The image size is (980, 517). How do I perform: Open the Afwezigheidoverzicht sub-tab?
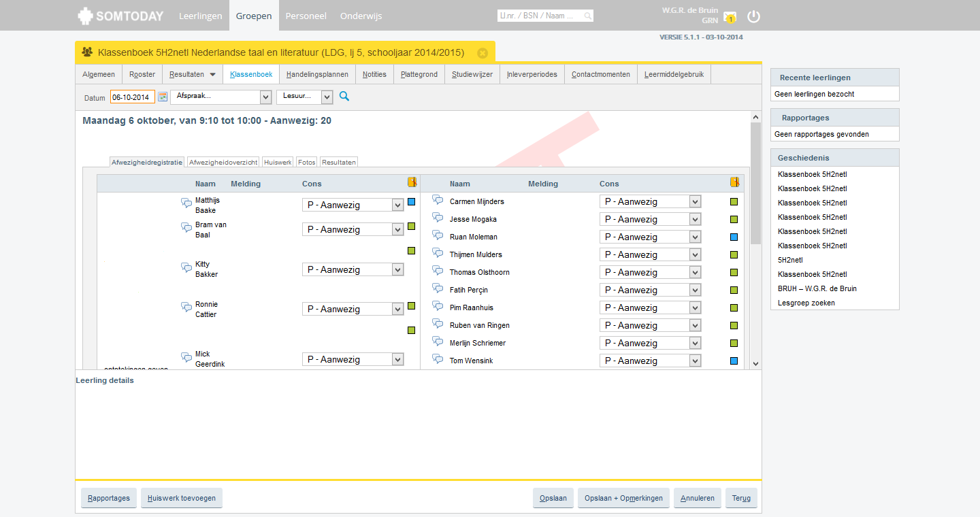click(x=223, y=162)
